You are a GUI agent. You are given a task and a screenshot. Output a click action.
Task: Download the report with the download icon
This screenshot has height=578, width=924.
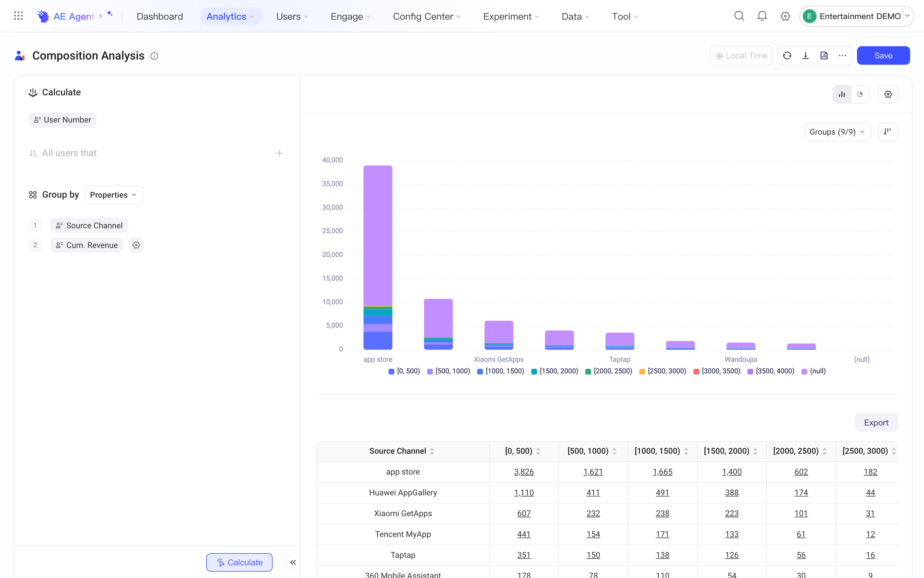[x=806, y=56]
